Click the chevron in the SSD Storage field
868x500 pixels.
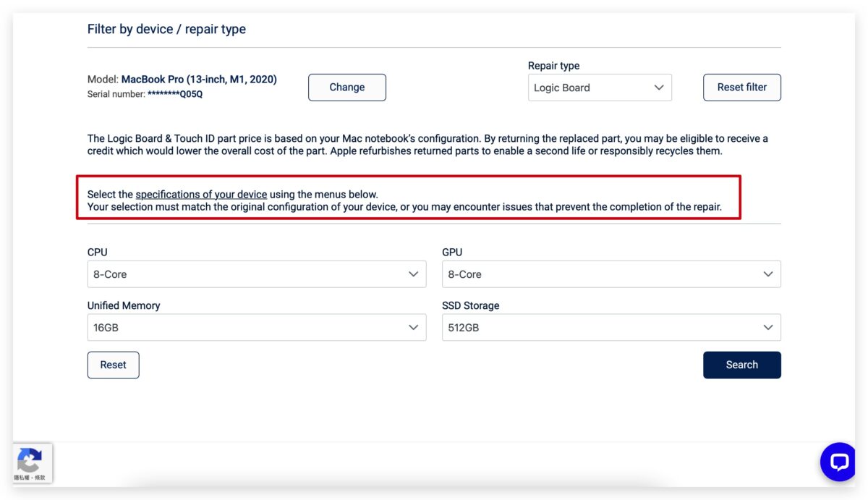(768, 328)
